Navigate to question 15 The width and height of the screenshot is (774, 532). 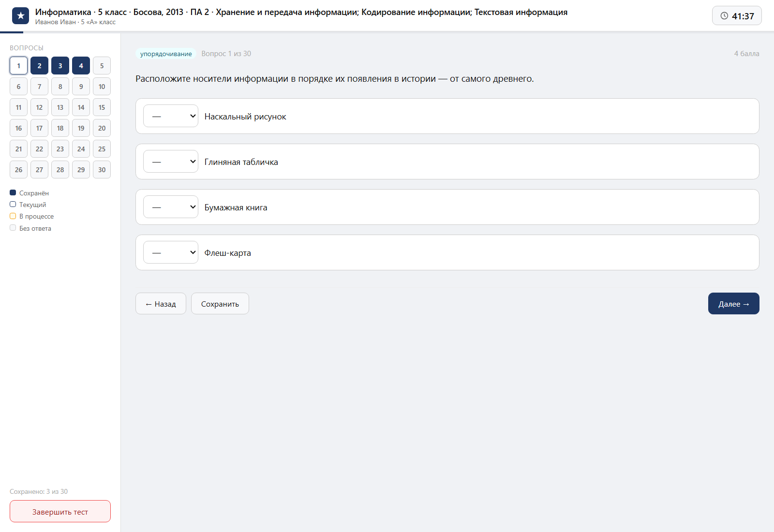tap(102, 107)
